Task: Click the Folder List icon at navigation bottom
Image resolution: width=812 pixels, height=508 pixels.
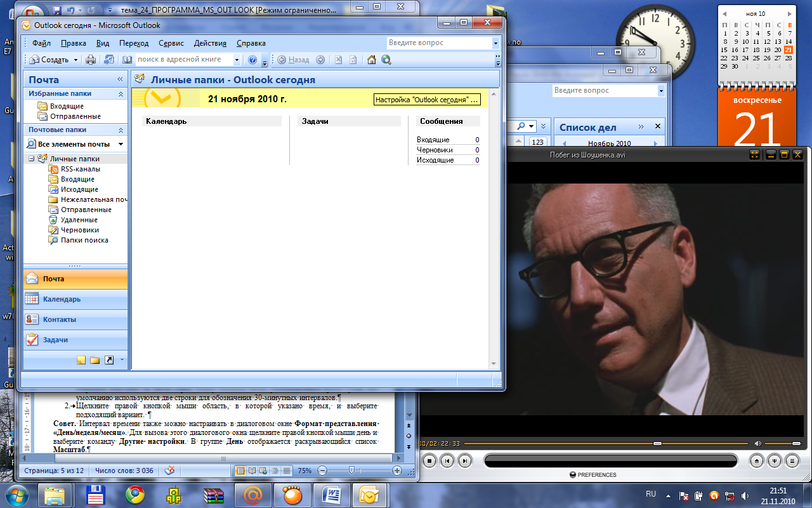Action: tap(95, 360)
